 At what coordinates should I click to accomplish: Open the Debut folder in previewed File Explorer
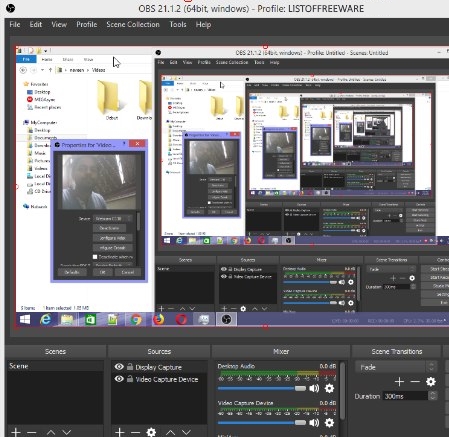(x=112, y=100)
